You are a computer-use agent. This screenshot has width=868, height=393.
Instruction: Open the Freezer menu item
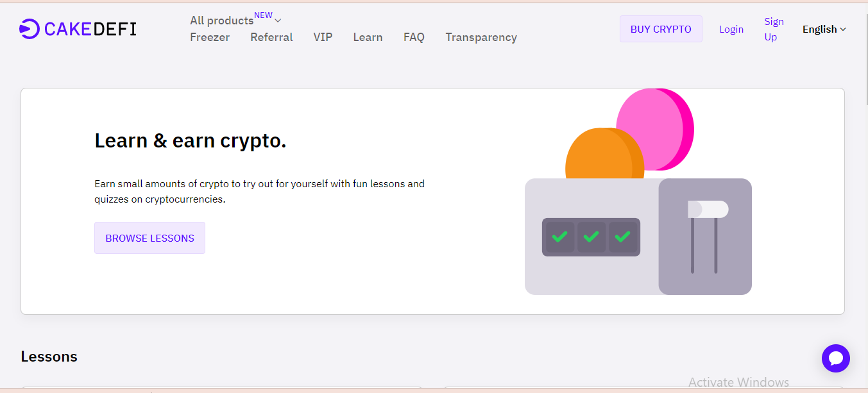209,37
